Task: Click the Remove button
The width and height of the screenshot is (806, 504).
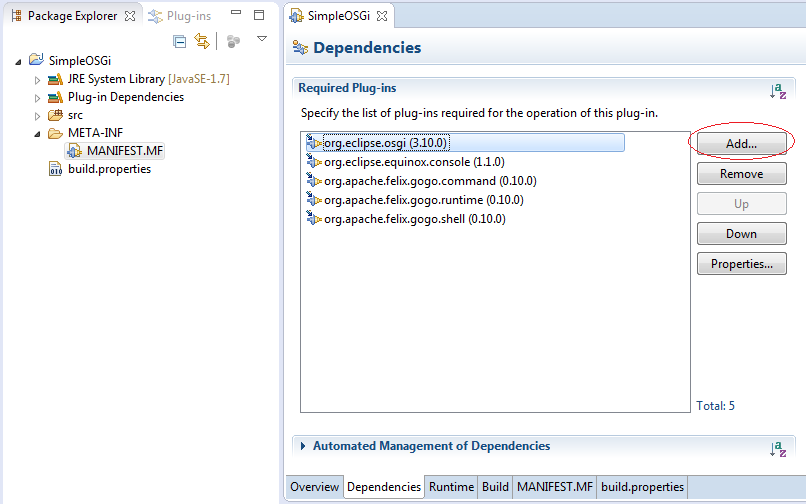Action: coord(741,174)
